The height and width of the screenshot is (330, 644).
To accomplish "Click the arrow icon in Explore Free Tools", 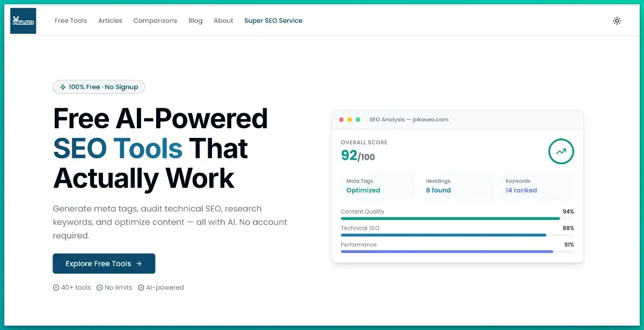I will point(139,263).
